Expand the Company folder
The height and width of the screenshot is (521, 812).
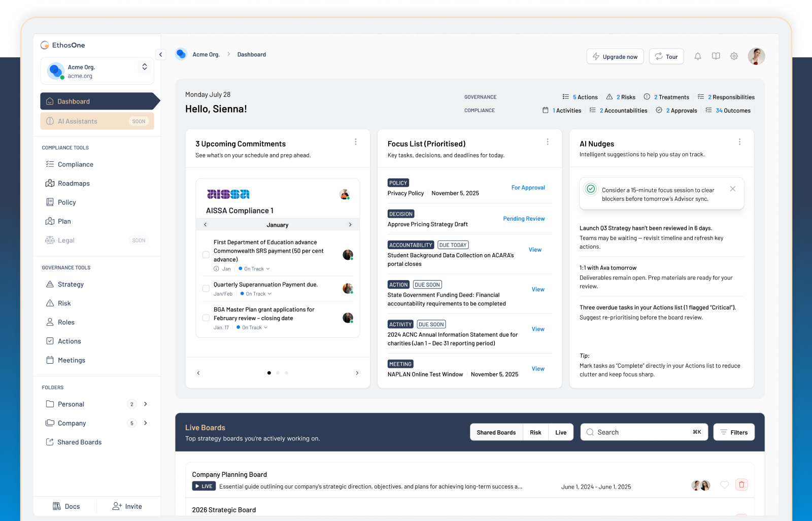pos(146,423)
